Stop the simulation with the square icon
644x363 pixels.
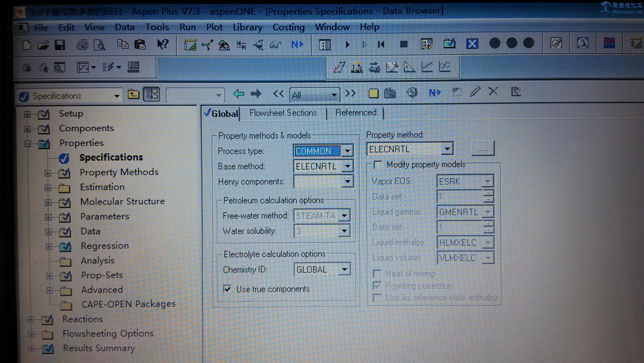[404, 45]
